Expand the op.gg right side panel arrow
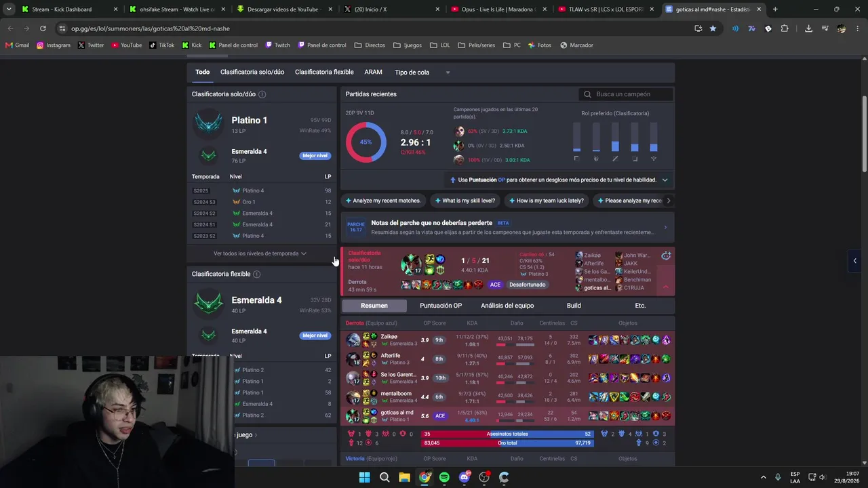Screen dimensions: 868x488 [x=855, y=260]
